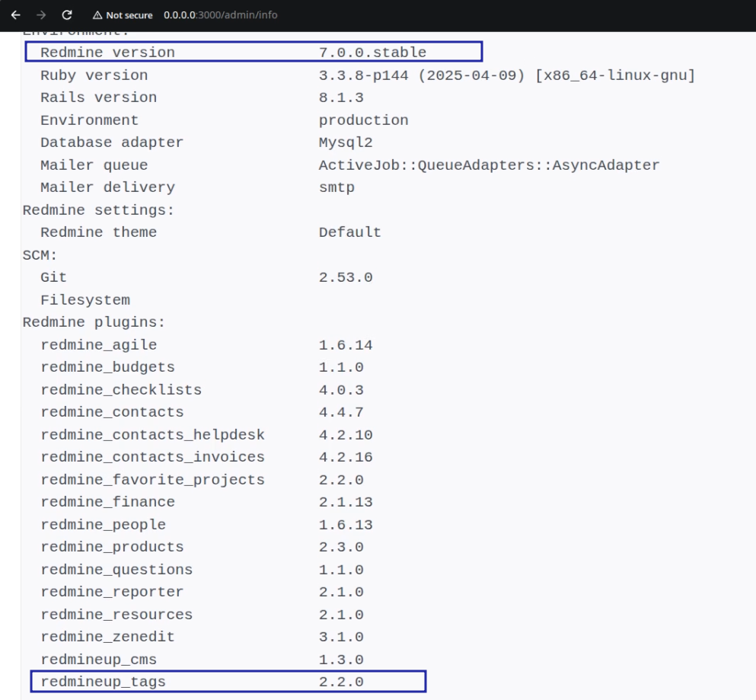Click the redmine_resources plugin name
Screen dimensions: 756x700
116,614
